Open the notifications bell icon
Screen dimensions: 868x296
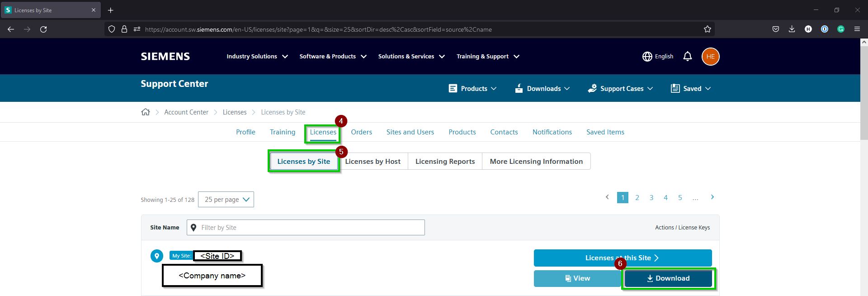click(x=688, y=57)
